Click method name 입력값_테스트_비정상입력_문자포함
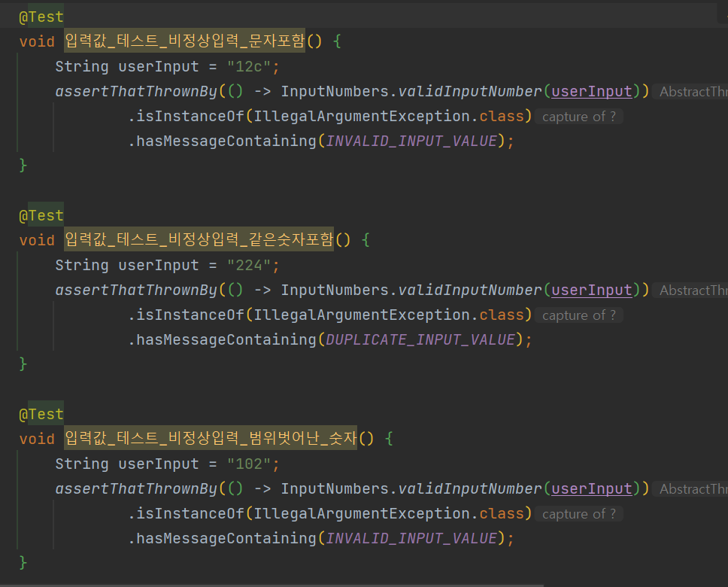 coord(185,41)
